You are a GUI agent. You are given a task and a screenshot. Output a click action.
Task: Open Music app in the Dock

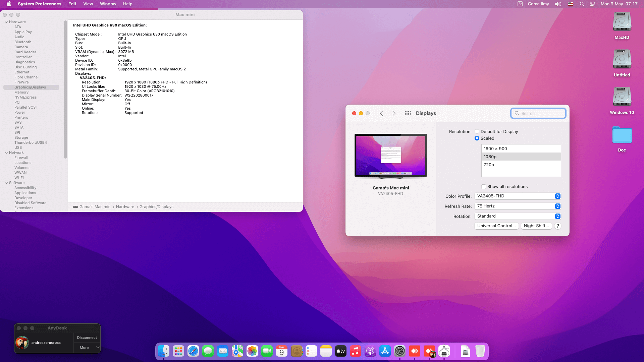[356, 351]
